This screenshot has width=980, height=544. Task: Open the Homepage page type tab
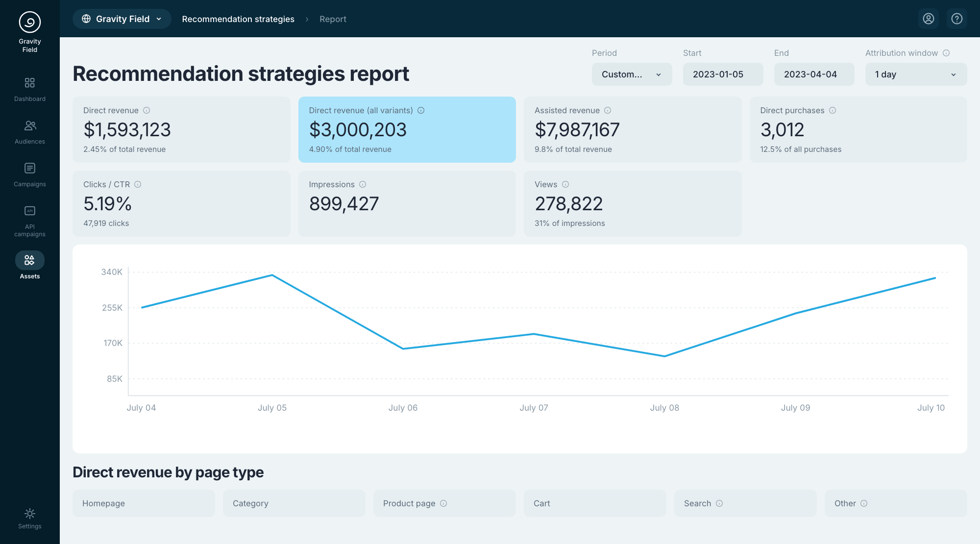[144, 503]
